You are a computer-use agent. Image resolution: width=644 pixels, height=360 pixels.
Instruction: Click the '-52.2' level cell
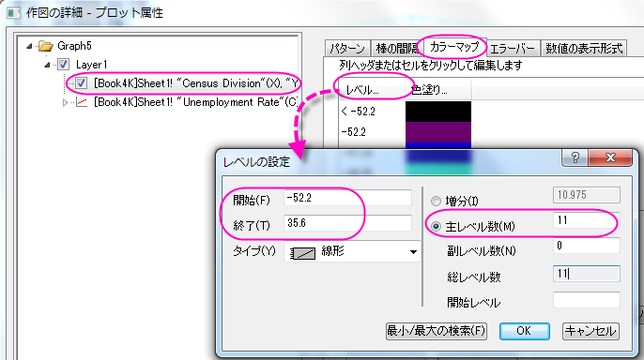point(372,132)
